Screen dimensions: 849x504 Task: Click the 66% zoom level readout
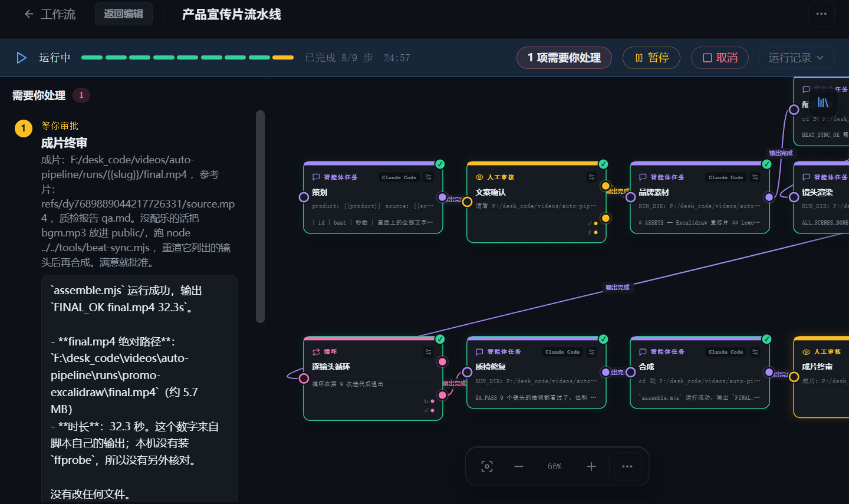click(555, 467)
